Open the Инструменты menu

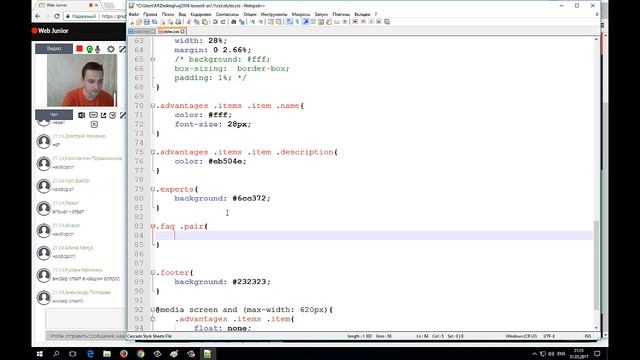click(x=274, y=14)
